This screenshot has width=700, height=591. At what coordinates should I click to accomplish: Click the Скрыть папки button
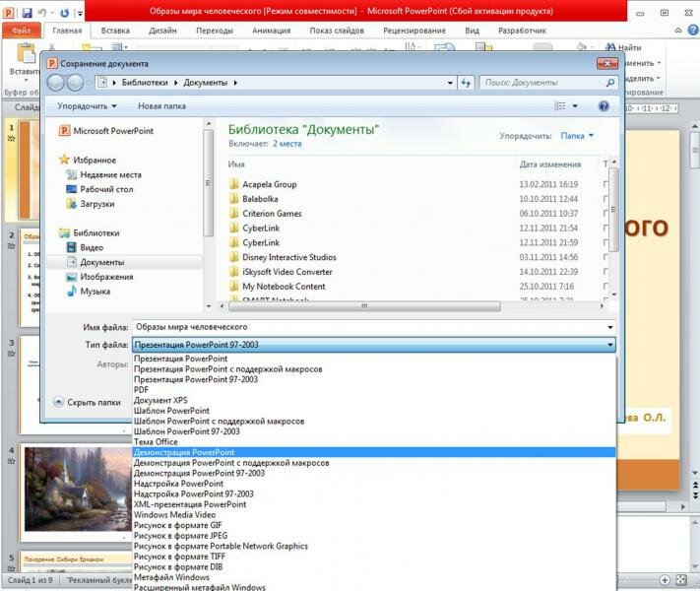(x=88, y=402)
